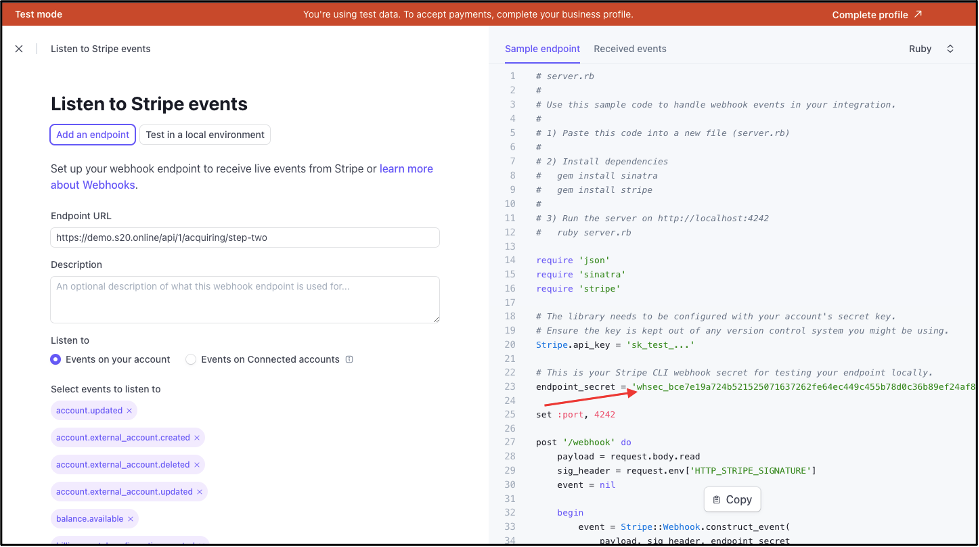The image size is (979, 547).
Task: Select Events on Connected accounts radio
Action: pos(190,360)
